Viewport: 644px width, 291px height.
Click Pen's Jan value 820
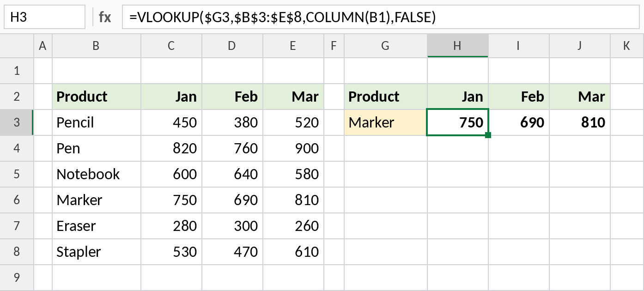pos(171,148)
